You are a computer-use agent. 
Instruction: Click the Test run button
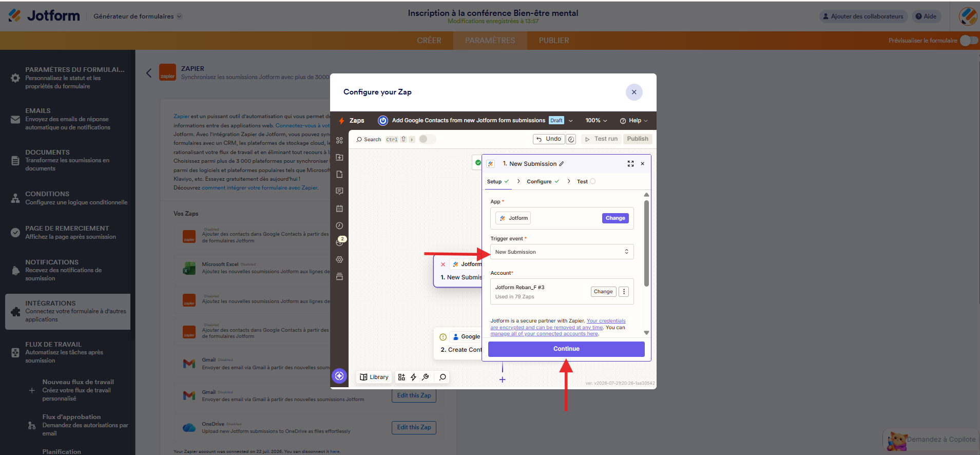[x=601, y=139]
